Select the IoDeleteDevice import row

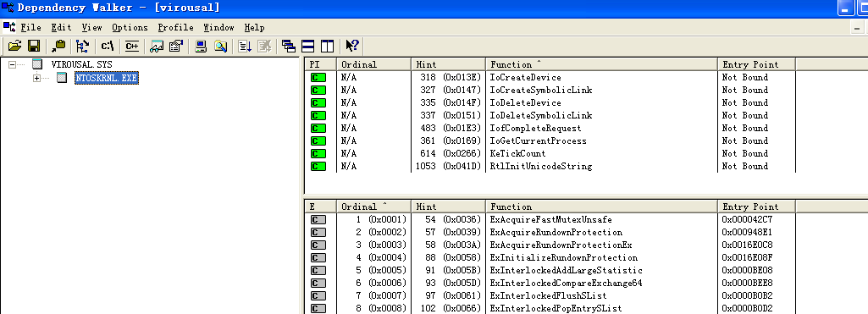click(550, 102)
